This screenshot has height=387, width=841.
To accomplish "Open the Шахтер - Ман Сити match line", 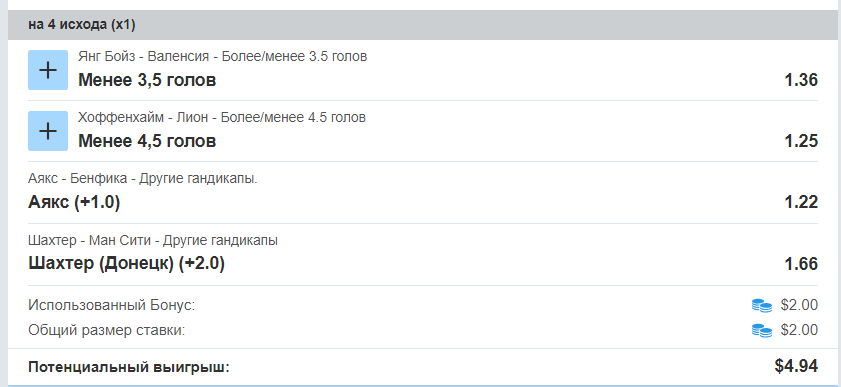I will click(x=153, y=240).
